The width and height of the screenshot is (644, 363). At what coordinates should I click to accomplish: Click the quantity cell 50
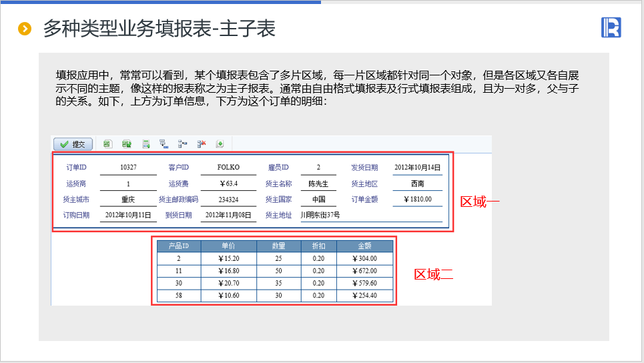point(278,271)
